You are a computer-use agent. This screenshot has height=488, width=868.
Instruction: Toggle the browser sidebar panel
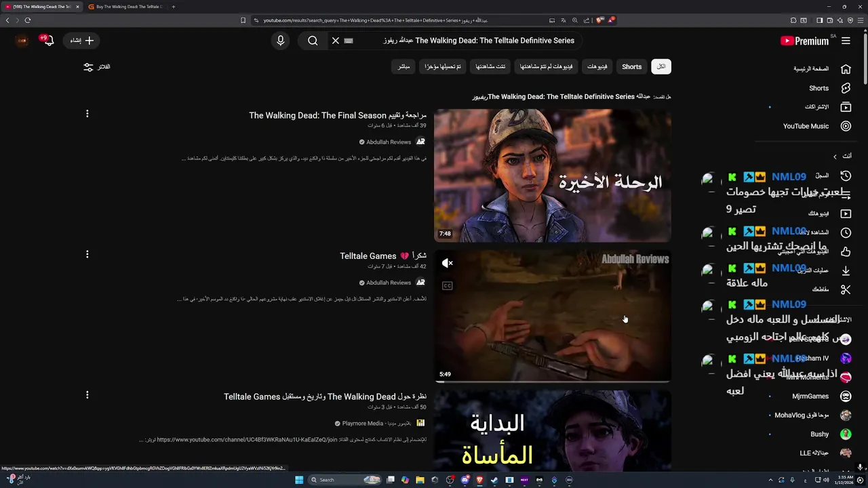click(819, 20)
